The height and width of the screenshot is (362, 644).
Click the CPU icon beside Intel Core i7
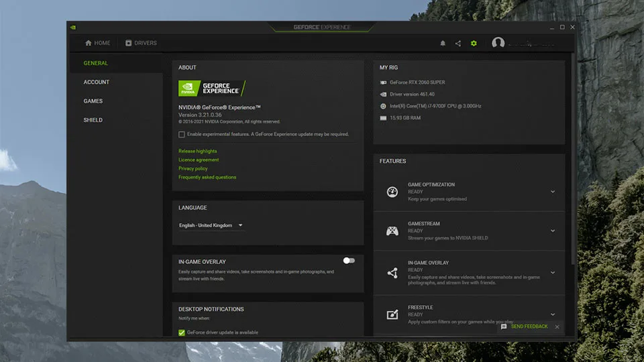pyautogui.click(x=383, y=106)
